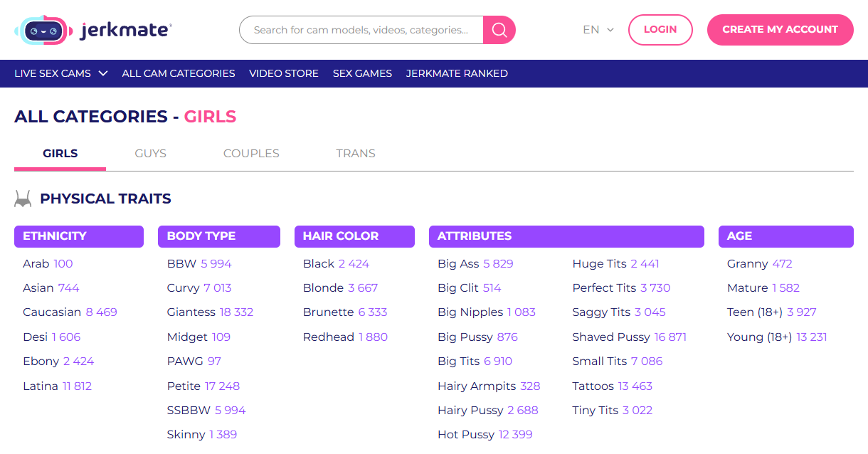Open the Redhead category link

[328, 337]
